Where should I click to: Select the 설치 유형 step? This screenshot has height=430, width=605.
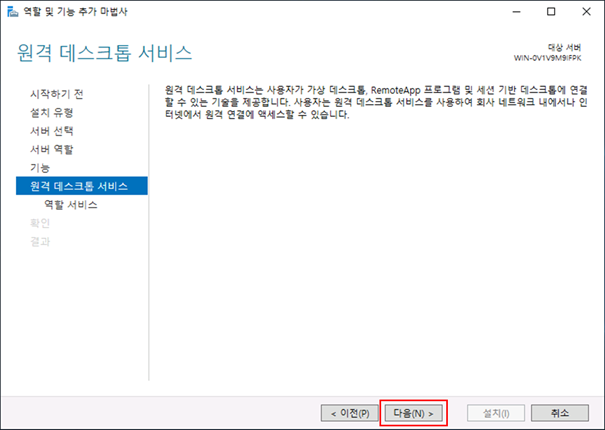[52, 112]
